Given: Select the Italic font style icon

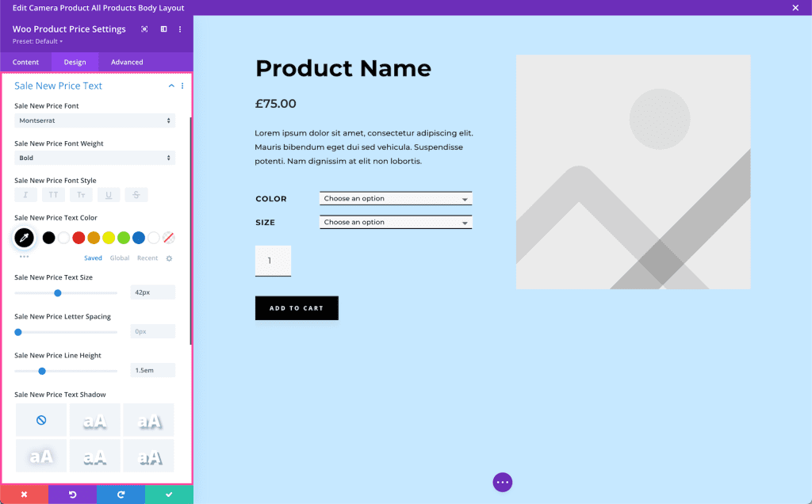Looking at the screenshot, I should point(25,194).
